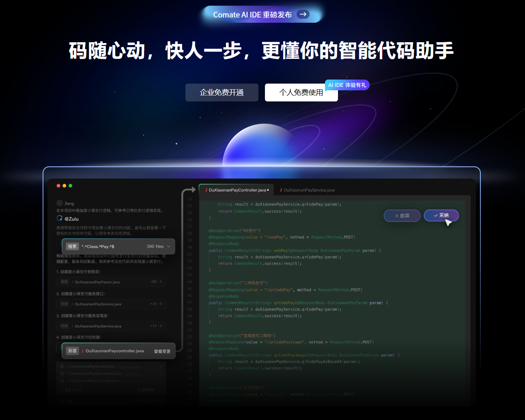
Task: Click the regex text ^.*Class.*Pay.*$
Action: tap(98, 246)
